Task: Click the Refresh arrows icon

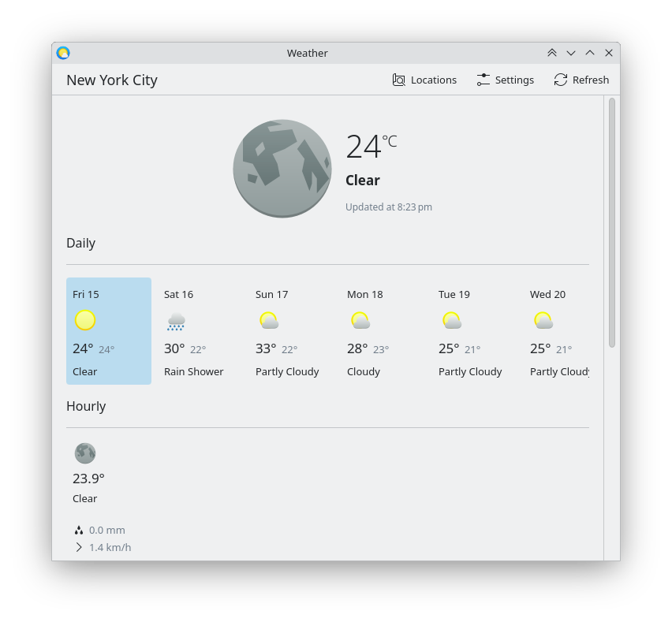Action: (561, 80)
